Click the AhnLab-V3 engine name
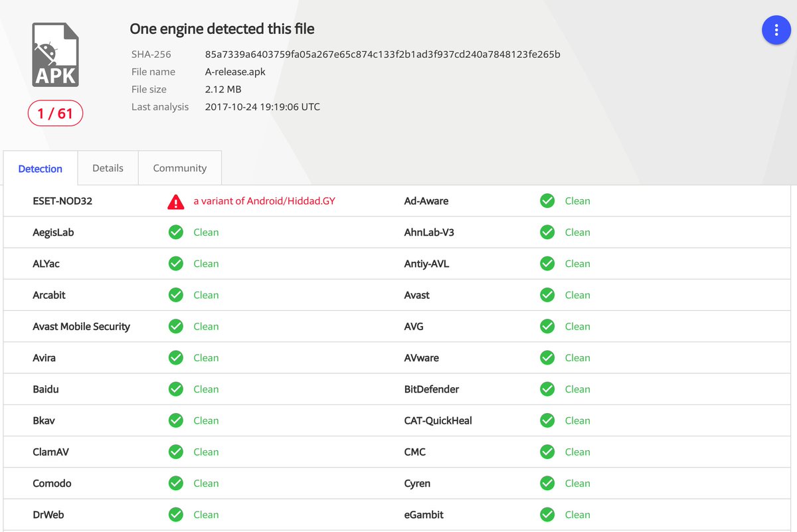Image resolution: width=797 pixels, height=532 pixels. (429, 232)
